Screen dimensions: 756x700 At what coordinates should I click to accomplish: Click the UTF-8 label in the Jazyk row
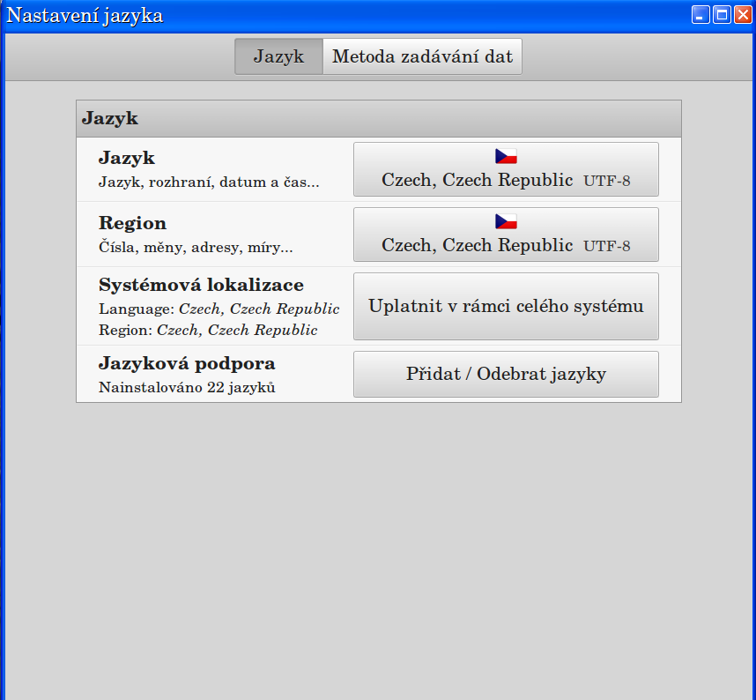pyautogui.click(x=606, y=181)
